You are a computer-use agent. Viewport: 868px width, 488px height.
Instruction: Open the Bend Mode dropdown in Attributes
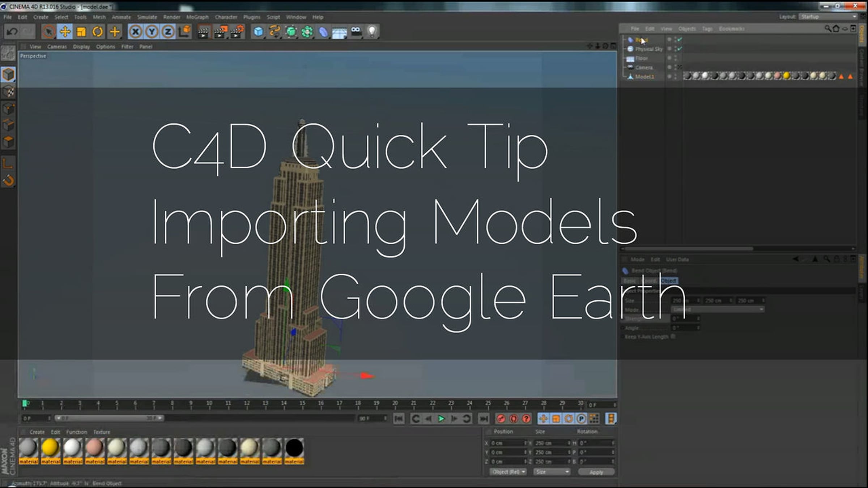[718, 309]
